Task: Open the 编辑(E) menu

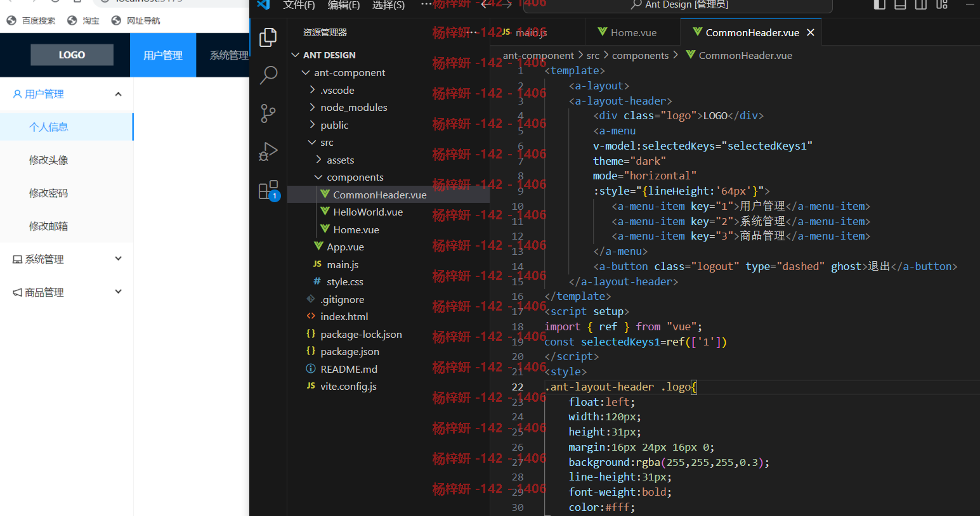Action: coord(344,5)
